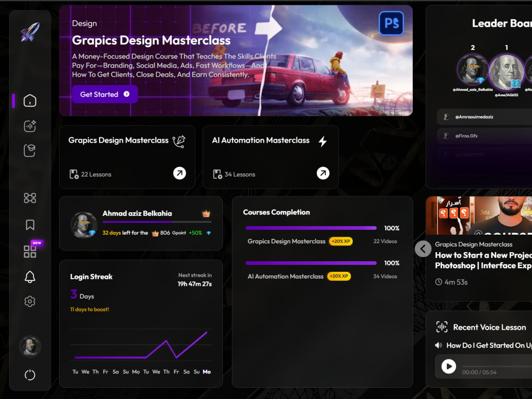The image size is (532, 399).
Task: Click +20% XP badge for AI Automation
Action: (x=339, y=276)
